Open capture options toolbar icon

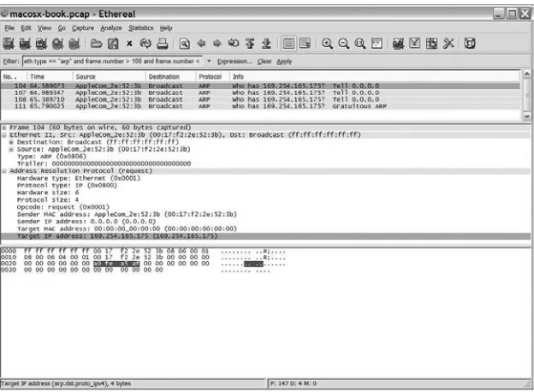[x=25, y=44]
